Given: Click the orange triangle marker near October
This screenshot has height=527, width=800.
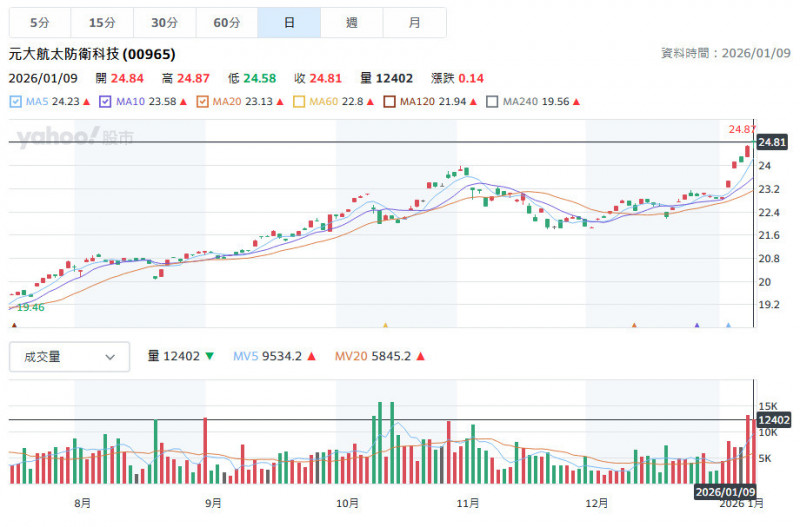Looking at the screenshot, I should click(385, 325).
